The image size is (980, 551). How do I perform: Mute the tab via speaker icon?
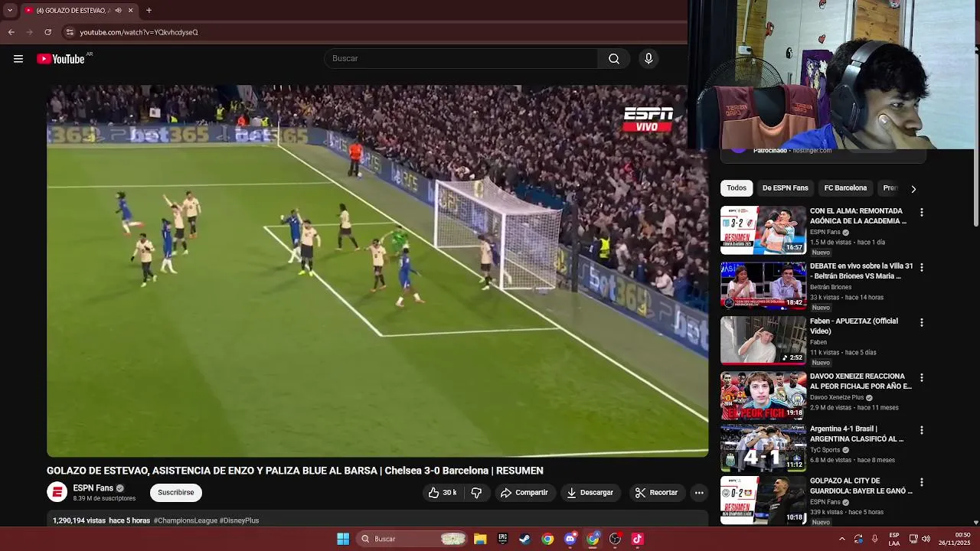coord(118,11)
